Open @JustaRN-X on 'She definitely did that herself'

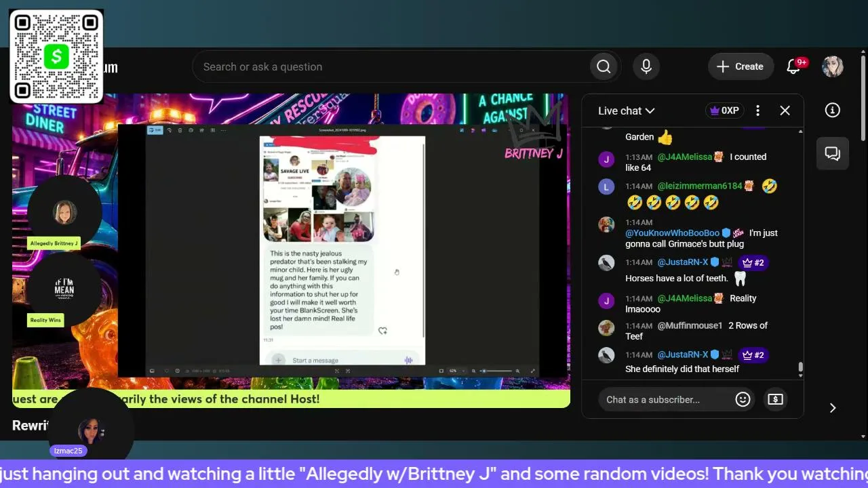683,354
